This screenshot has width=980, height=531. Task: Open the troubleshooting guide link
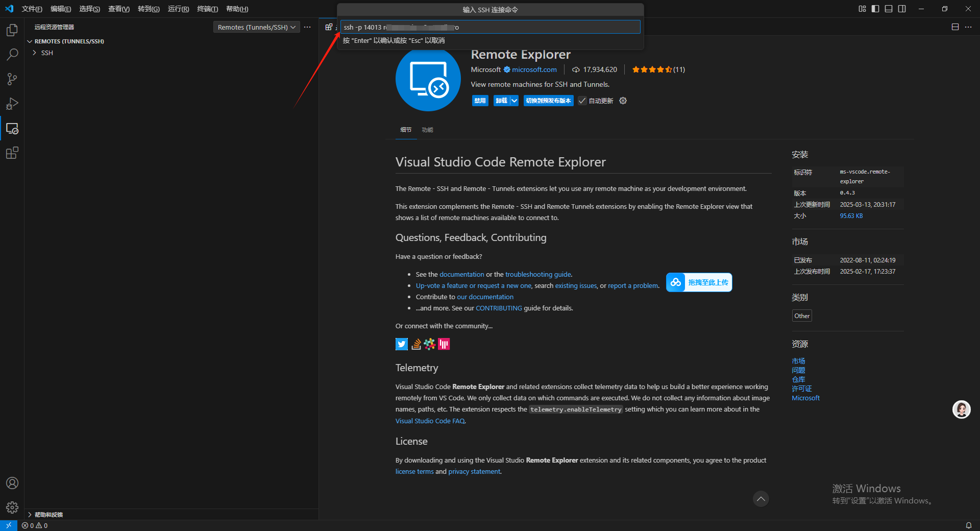point(538,275)
